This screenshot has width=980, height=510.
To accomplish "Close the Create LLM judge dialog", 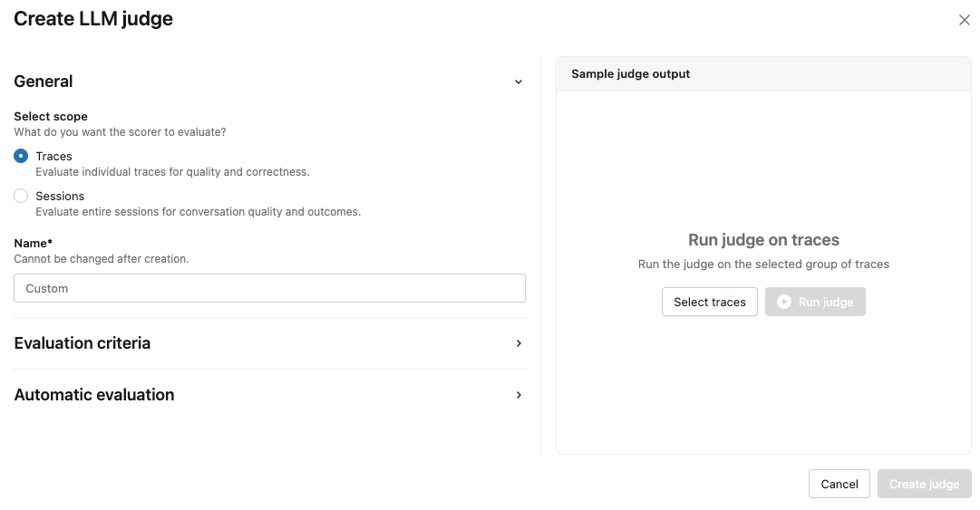I will (964, 20).
